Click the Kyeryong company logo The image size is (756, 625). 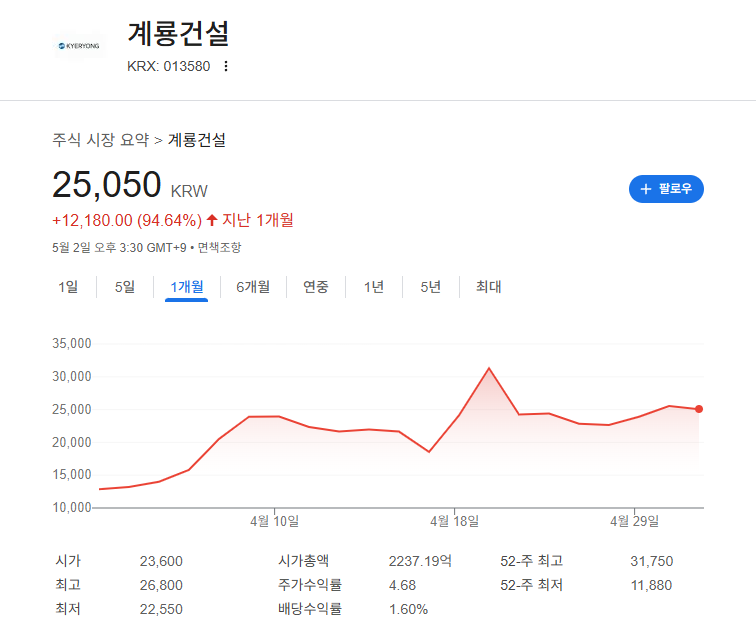(x=79, y=46)
